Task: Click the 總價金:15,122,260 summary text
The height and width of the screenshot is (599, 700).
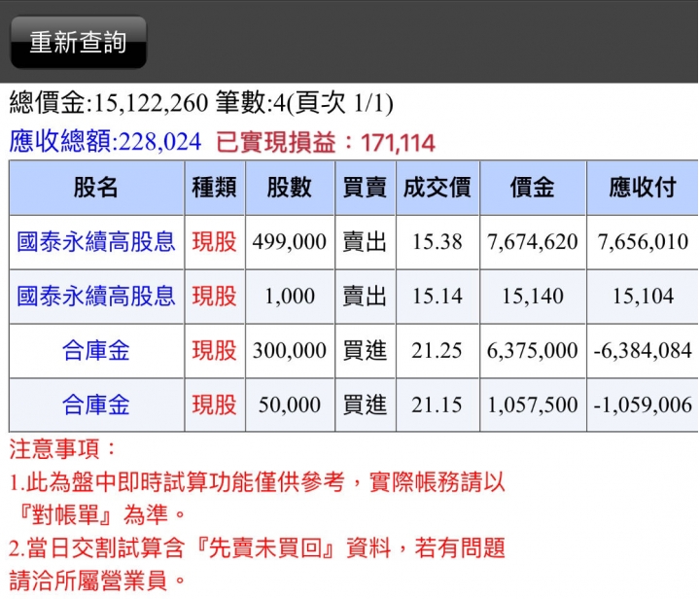Action: (109, 103)
